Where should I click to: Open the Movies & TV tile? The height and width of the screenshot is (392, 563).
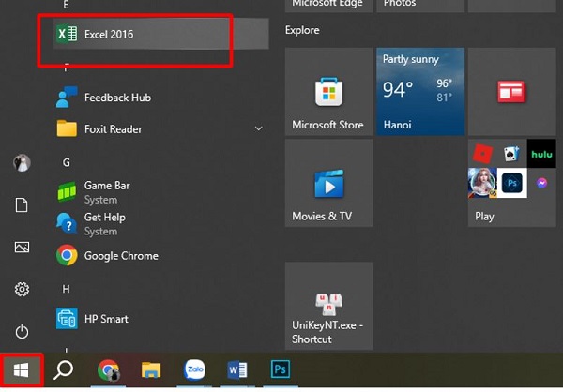click(329, 183)
